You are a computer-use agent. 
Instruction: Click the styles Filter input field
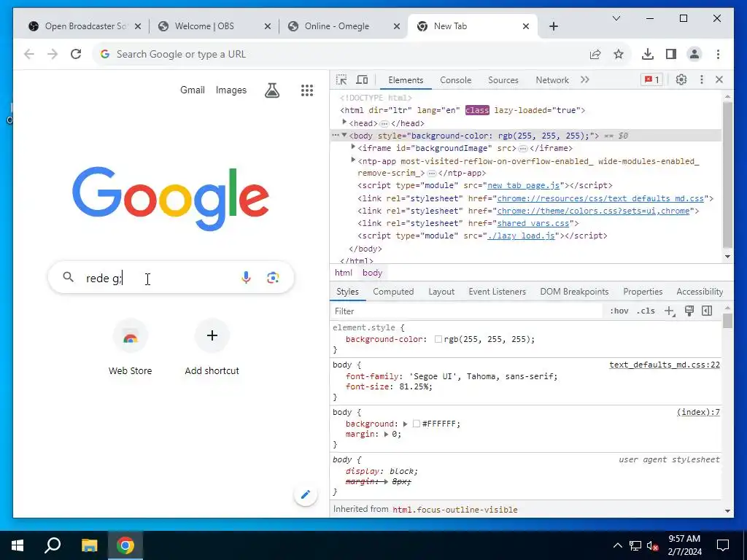467,311
